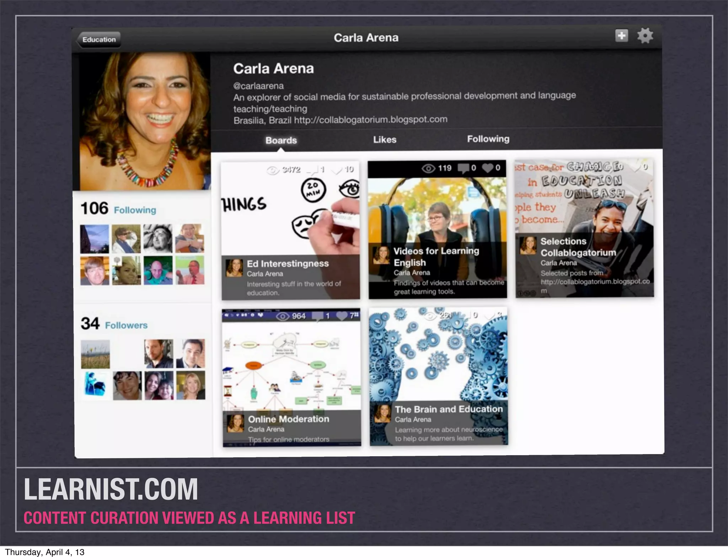Screen dimensions: 728x560
Task: Open the settings gear icon
Action: click(645, 36)
